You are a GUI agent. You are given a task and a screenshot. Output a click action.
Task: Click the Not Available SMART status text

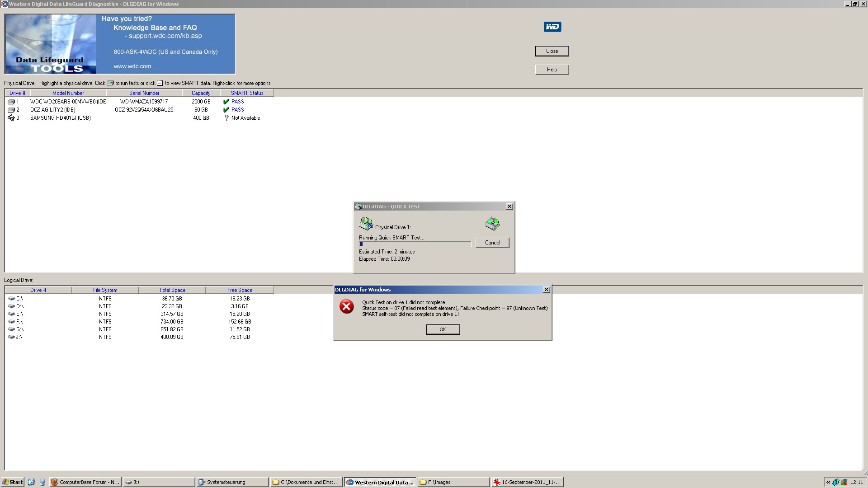click(x=245, y=118)
